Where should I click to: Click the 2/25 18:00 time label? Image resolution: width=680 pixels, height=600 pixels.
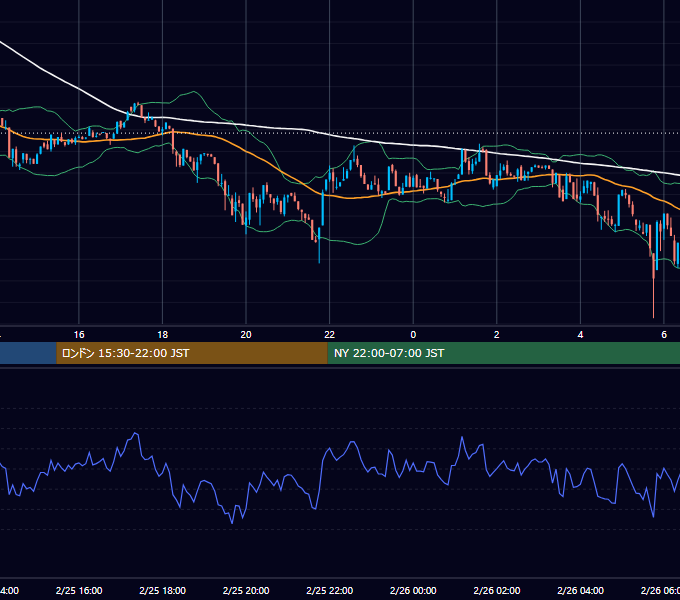(163, 590)
